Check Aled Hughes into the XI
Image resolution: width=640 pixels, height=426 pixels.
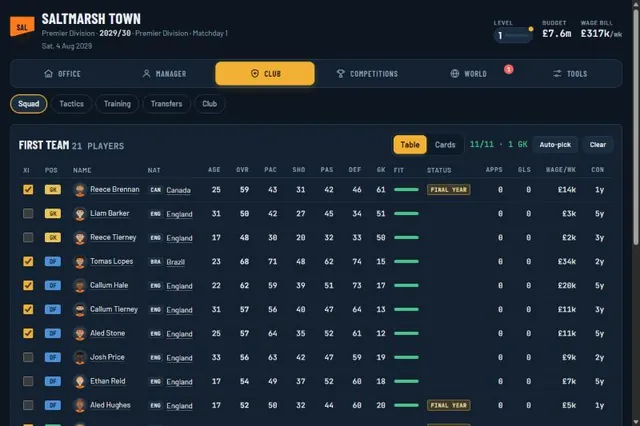point(28,405)
